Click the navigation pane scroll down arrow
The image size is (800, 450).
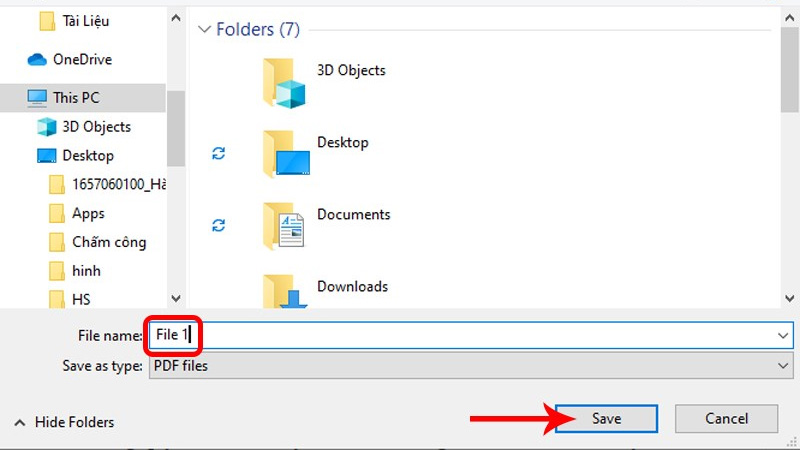(x=176, y=298)
